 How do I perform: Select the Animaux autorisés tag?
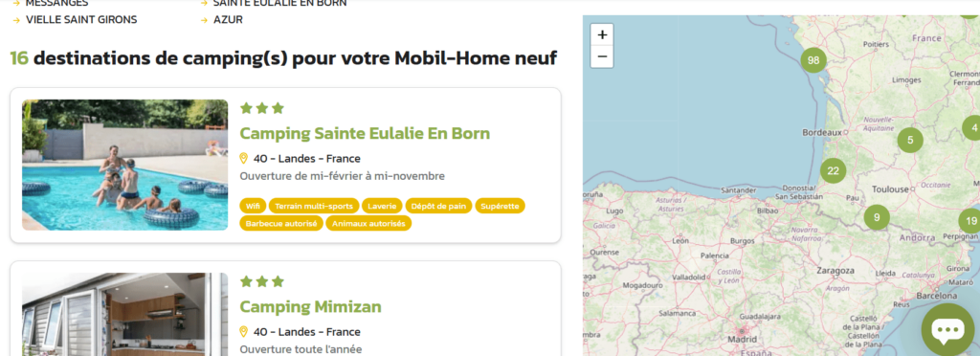368,223
